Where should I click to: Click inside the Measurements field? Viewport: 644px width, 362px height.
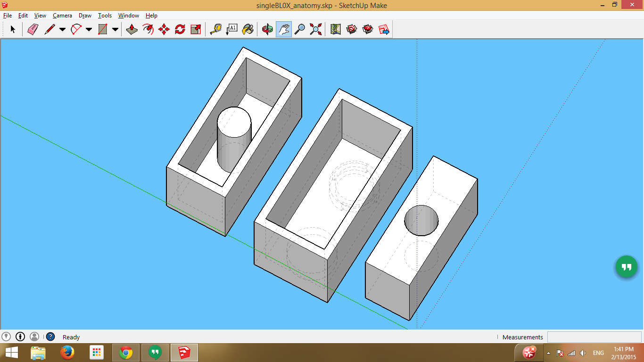594,337
